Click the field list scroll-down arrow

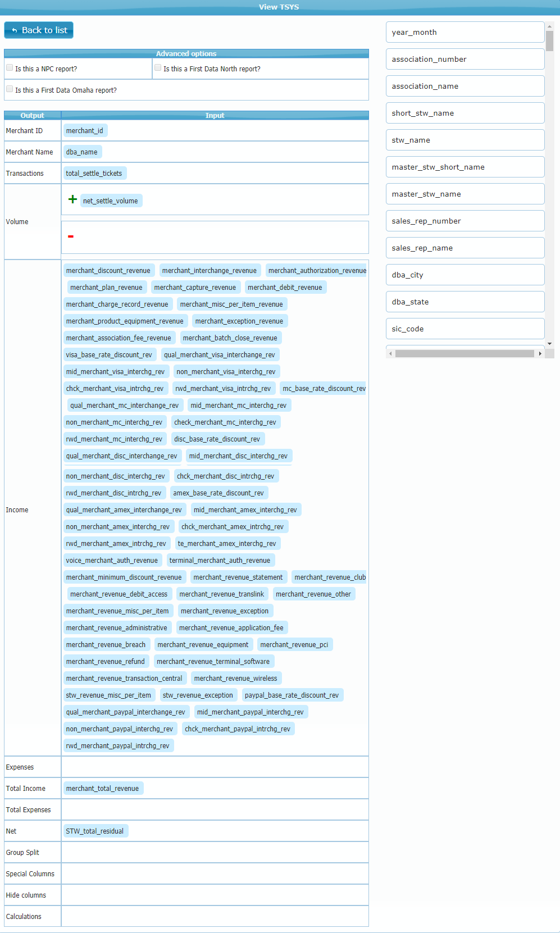click(x=549, y=343)
